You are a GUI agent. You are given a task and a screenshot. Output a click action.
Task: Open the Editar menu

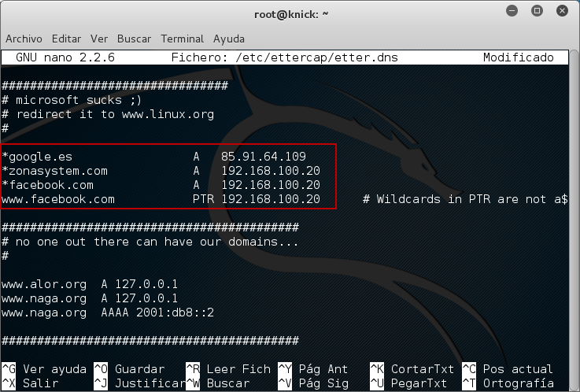66,39
